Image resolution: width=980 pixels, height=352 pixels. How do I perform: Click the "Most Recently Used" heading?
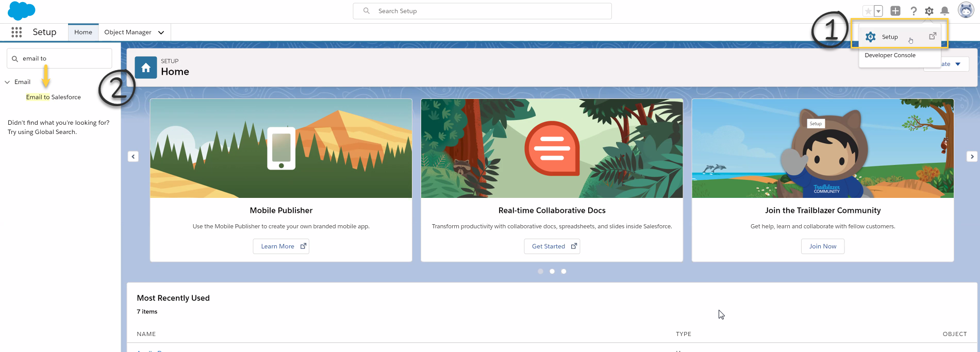coord(173,298)
